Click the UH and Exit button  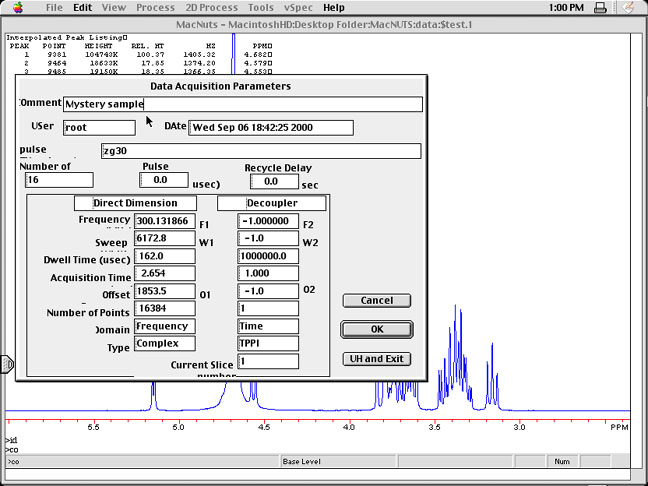376,359
